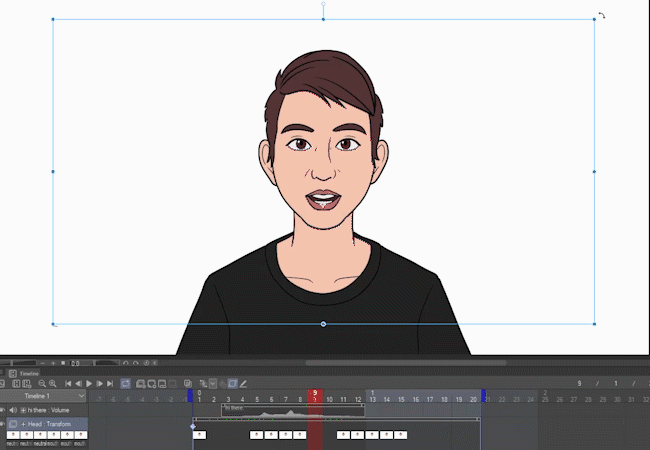The width and height of the screenshot is (650, 450).
Task: Expand the Head : Transform track
Action: (23, 424)
